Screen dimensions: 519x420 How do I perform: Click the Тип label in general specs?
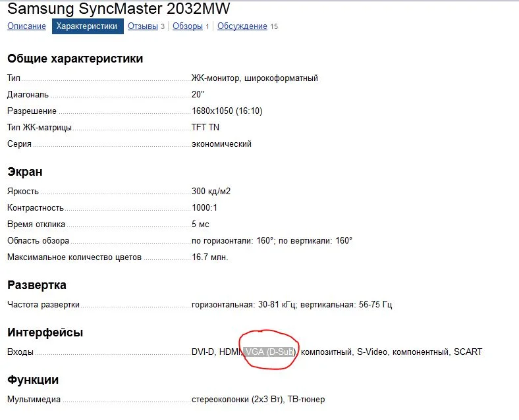pos(14,78)
